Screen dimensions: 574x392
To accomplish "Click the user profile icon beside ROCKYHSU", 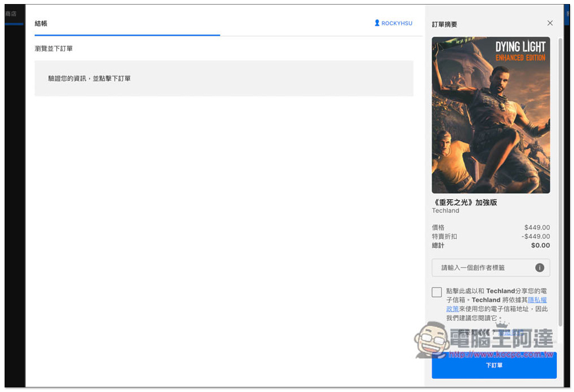I will coord(377,23).
